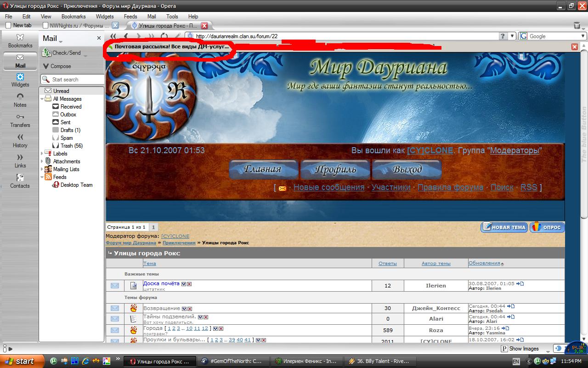Open the Bookmarks menu
588x368 pixels.
click(x=73, y=16)
